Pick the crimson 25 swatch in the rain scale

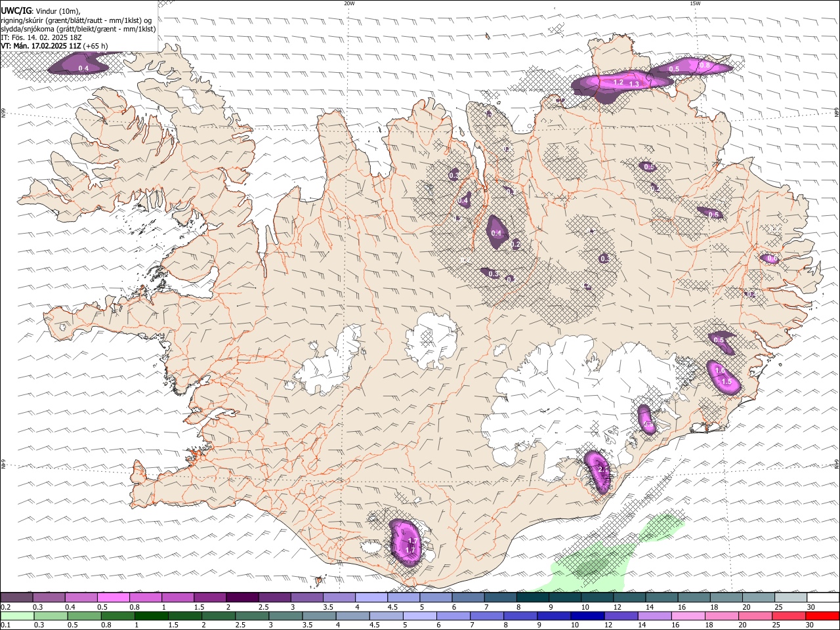(x=789, y=616)
